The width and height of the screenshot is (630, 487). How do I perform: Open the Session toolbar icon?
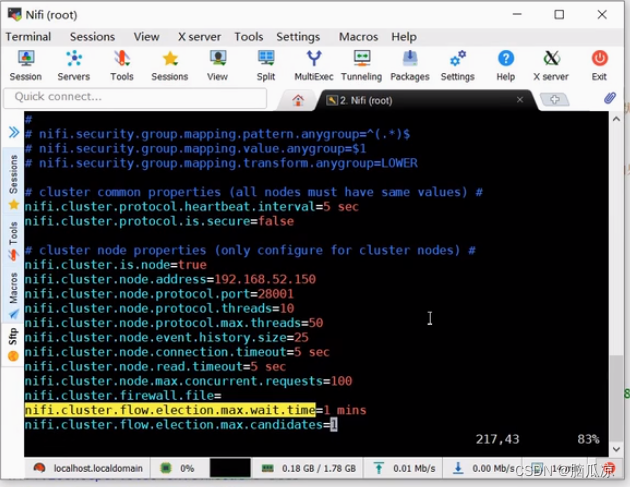(x=26, y=65)
